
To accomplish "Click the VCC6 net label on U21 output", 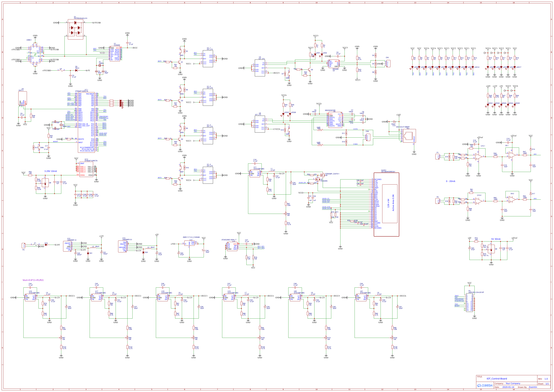I will pyautogui.click(x=404, y=296).
